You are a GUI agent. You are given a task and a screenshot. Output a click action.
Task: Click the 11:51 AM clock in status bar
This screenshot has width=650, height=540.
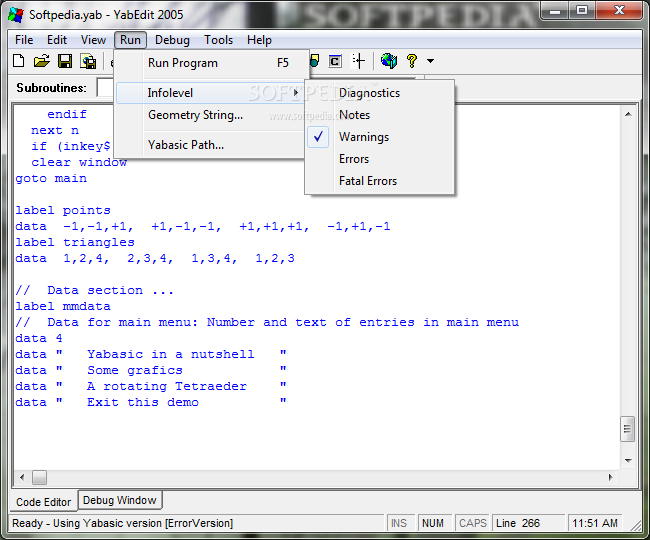pyautogui.click(x=595, y=523)
